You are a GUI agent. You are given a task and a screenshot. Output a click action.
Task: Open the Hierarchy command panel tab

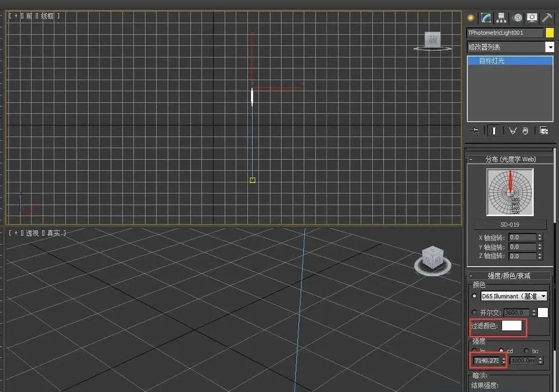point(501,17)
